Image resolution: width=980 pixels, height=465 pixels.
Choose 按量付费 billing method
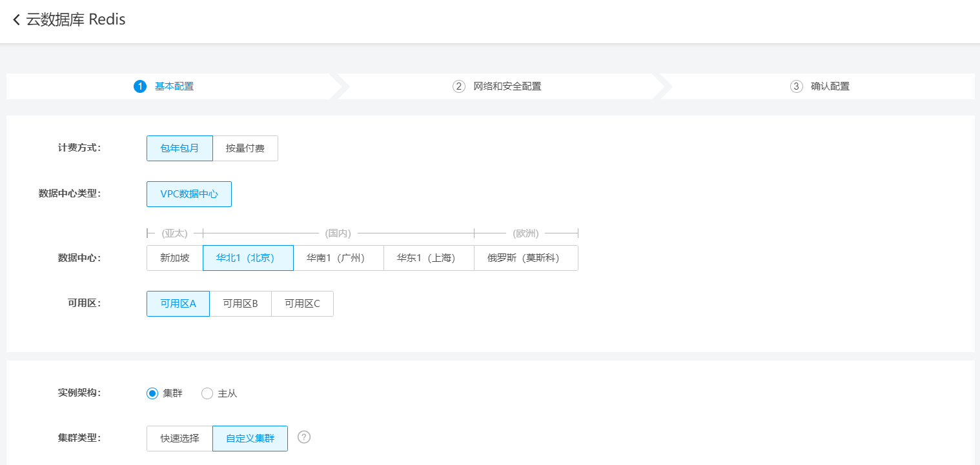(x=245, y=148)
